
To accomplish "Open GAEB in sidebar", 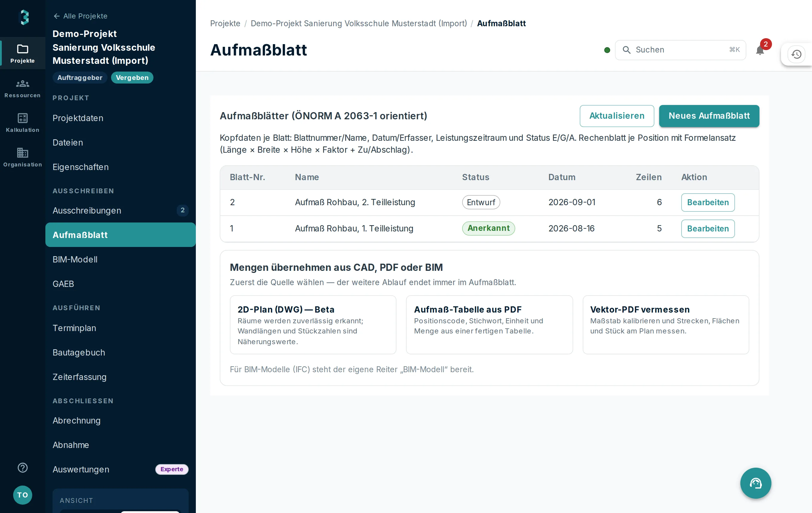I will coord(120,284).
